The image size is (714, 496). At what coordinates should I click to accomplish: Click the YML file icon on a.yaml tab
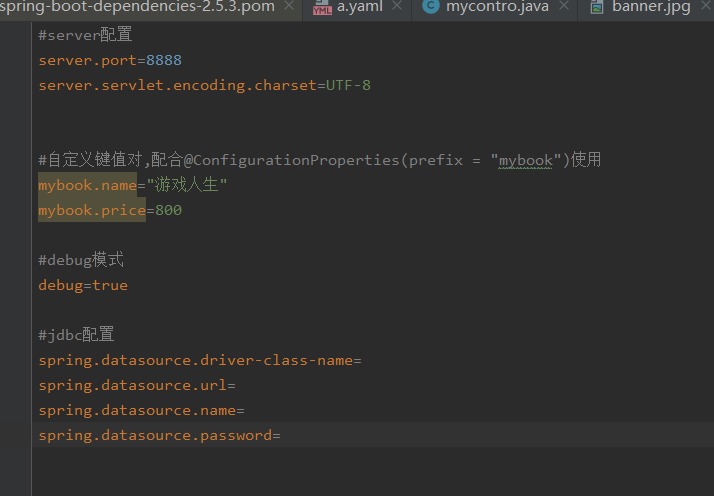pos(322,7)
